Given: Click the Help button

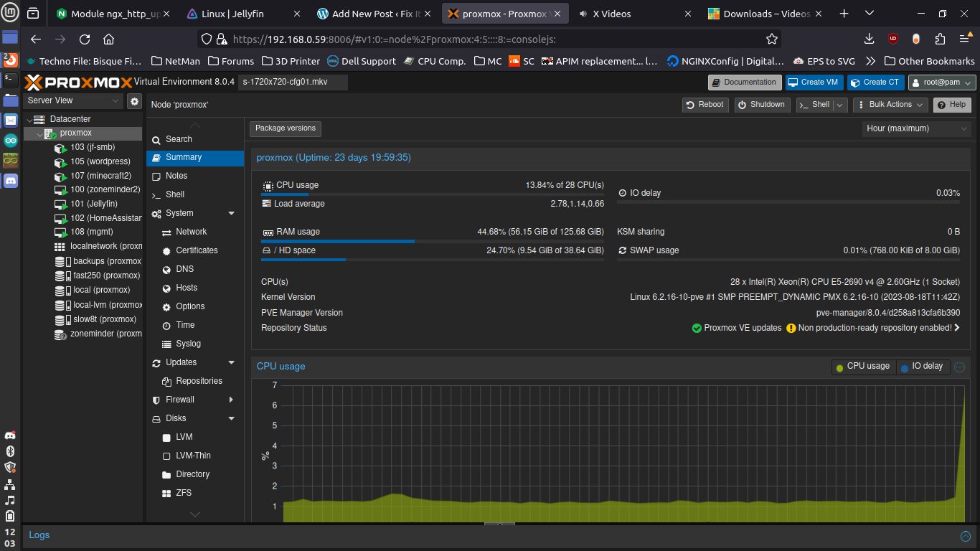Looking at the screenshot, I should tap(951, 105).
